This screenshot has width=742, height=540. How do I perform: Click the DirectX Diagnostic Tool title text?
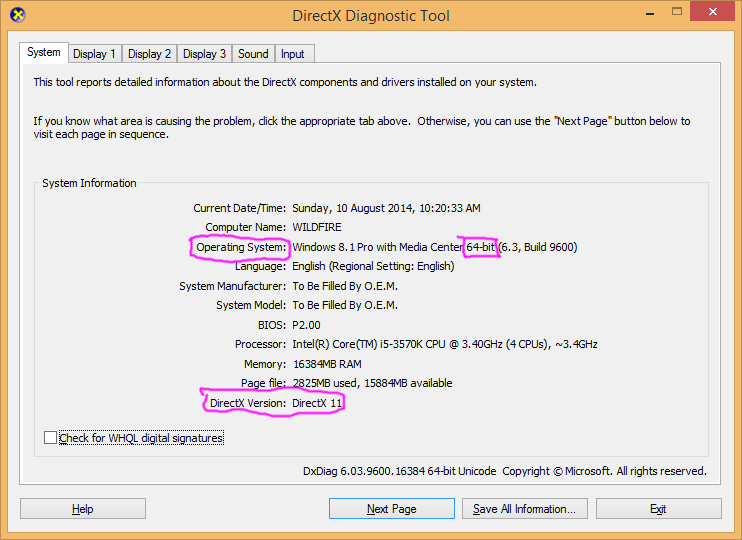point(370,15)
